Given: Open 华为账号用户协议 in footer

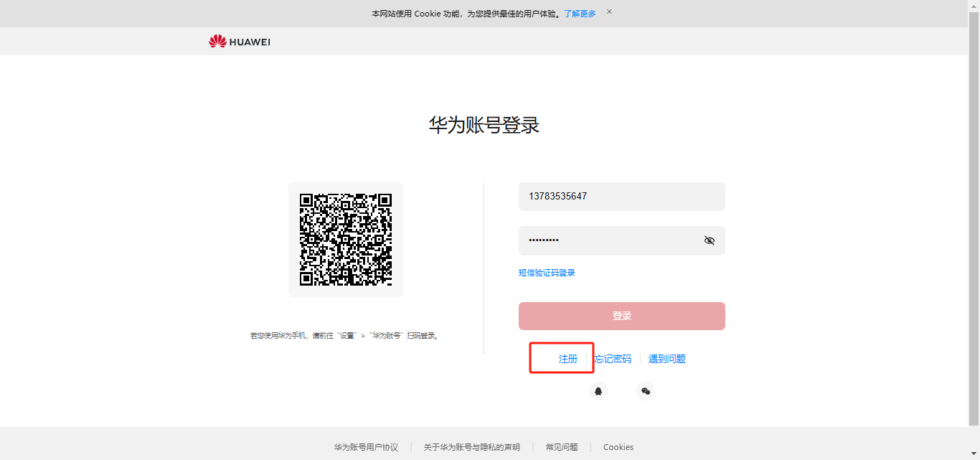Looking at the screenshot, I should (x=366, y=447).
